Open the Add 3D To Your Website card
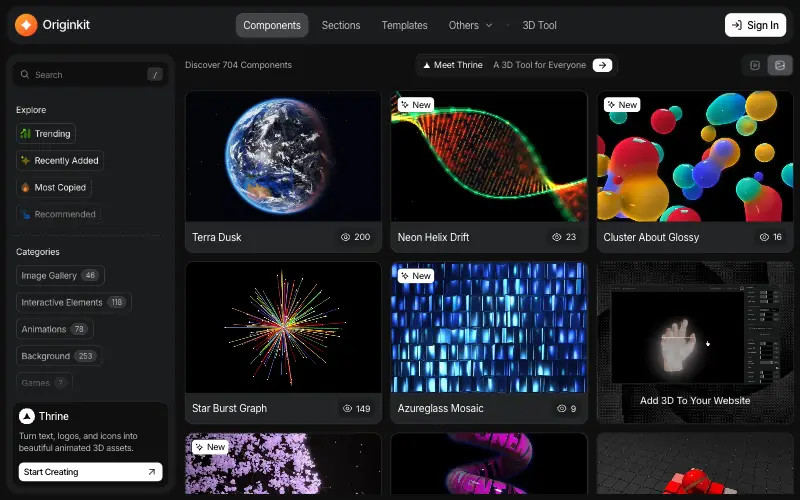800x500 pixels. (695, 342)
